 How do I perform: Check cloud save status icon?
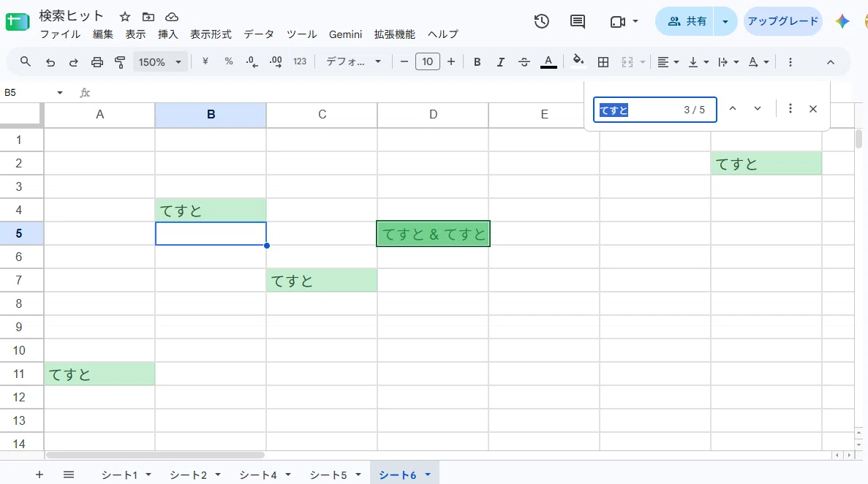tap(172, 17)
